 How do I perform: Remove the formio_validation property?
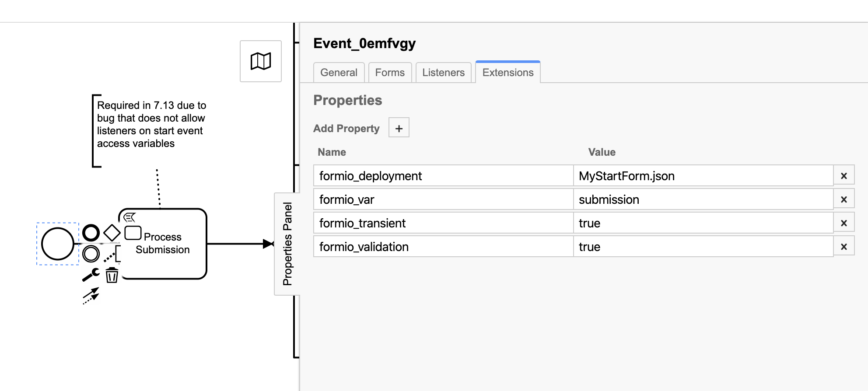coord(844,247)
